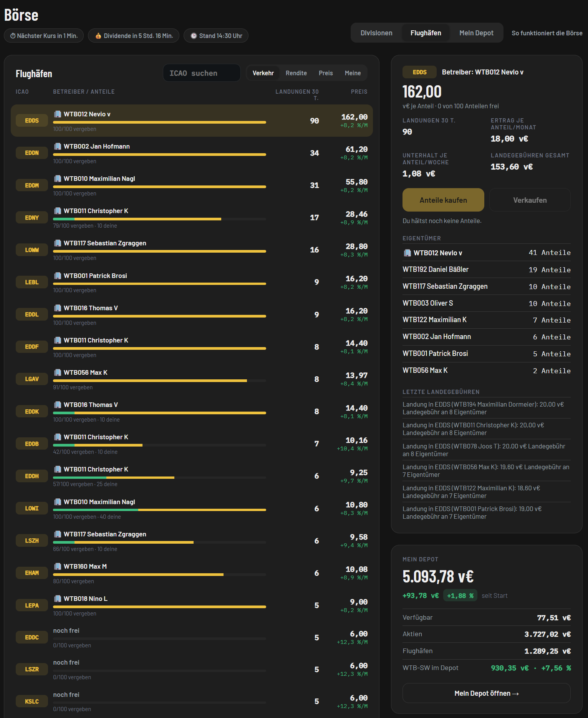This screenshot has height=718, width=588.
Task: Click the money bag icon beside Dividende
Action: (x=98, y=36)
